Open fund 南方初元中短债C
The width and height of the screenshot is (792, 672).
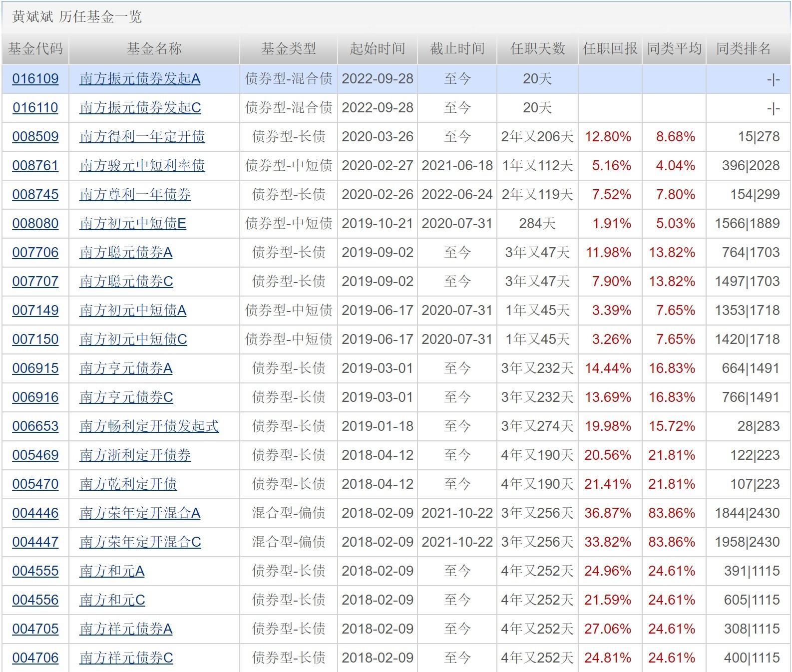pyautogui.click(x=133, y=339)
